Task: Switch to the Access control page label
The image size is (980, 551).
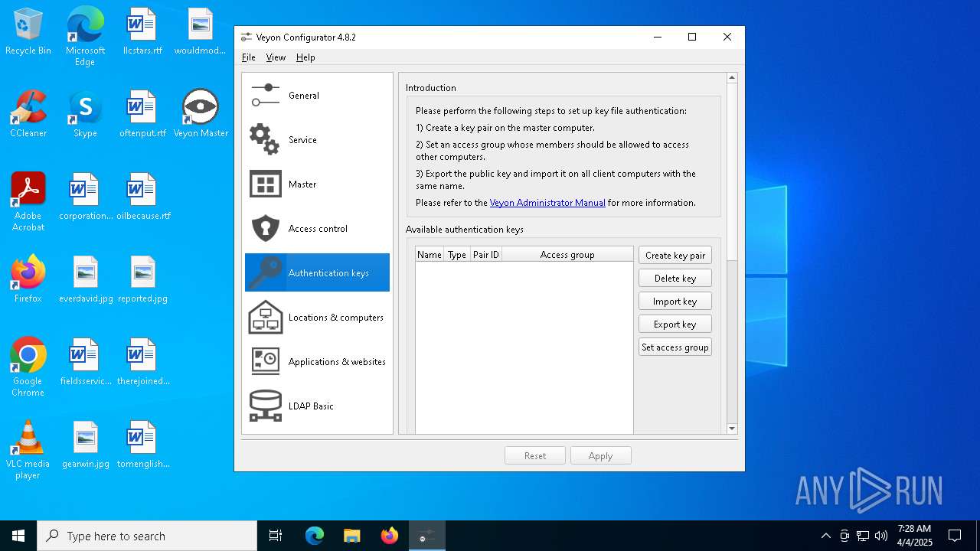Action: point(318,229)
